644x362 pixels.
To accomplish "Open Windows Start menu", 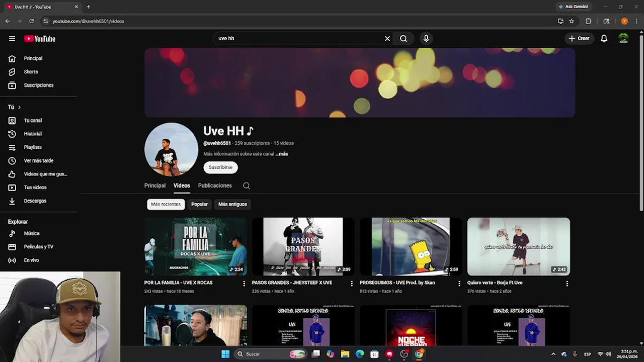I will point(225,354).
